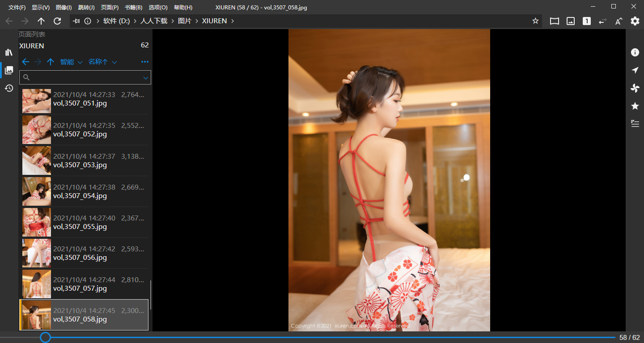The width and height of the screenshot is (644, 343).
Task: Click the XIUREN breadcrumb in the address bar
Action: (215, 21)
